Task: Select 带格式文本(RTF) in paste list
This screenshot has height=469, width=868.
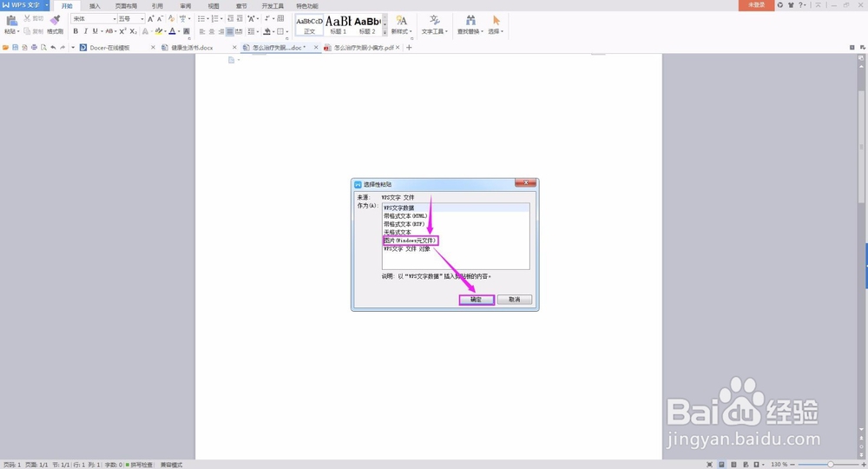Action: point(404,224)
